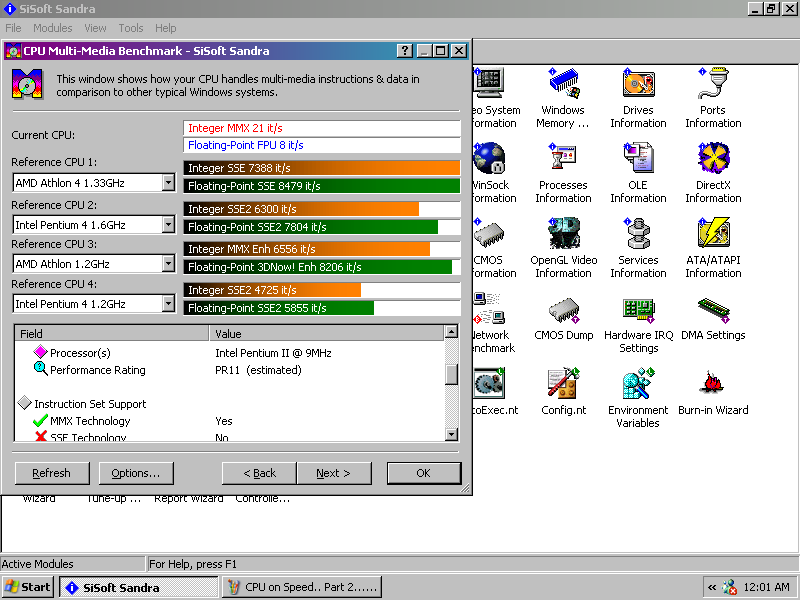Open the ATA/ATAPI Information icon
The height and width of the screenshot is (600, 800).
click(713, 234)
